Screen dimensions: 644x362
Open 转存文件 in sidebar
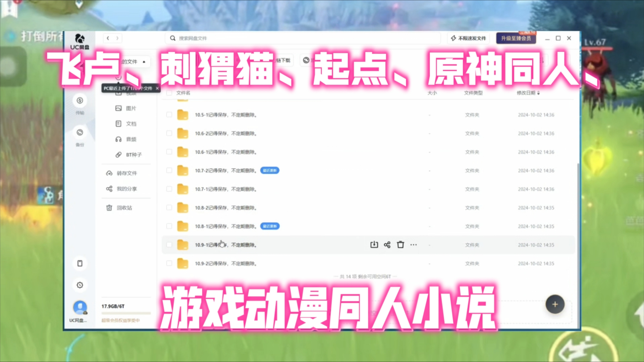(x=121, y=173)
